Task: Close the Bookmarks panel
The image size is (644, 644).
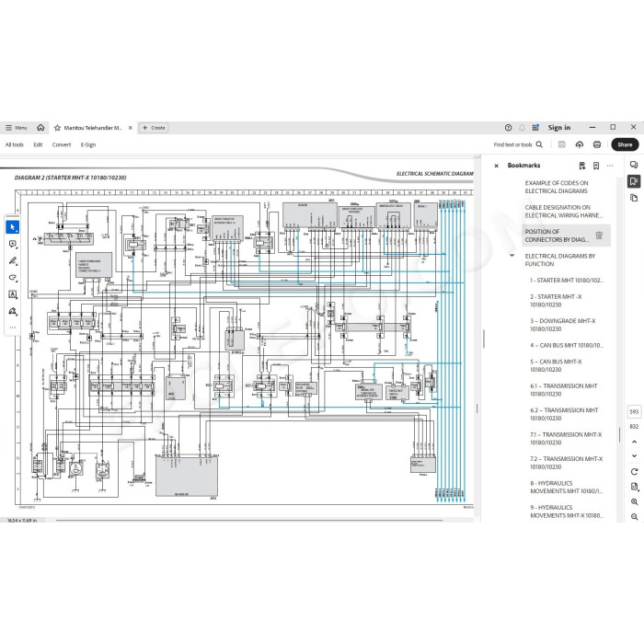Action: coord(496,166)
